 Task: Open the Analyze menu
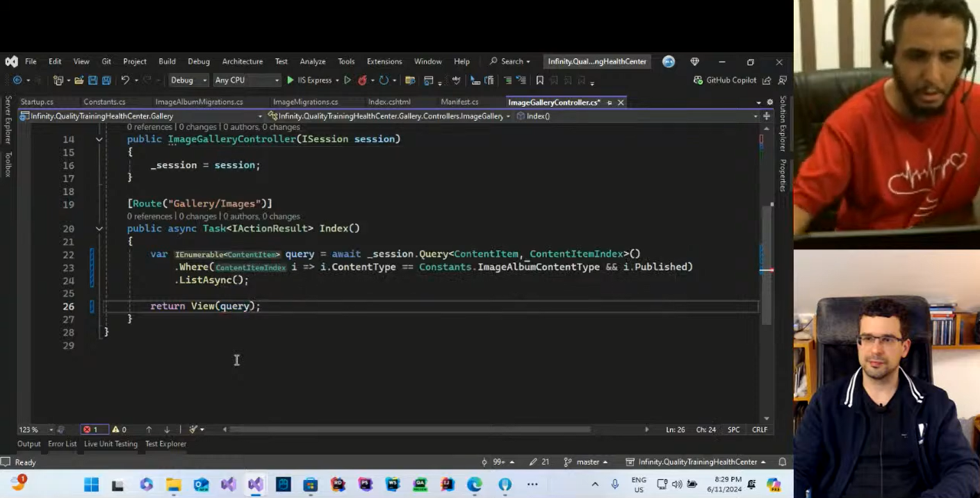tap(313, 61)
